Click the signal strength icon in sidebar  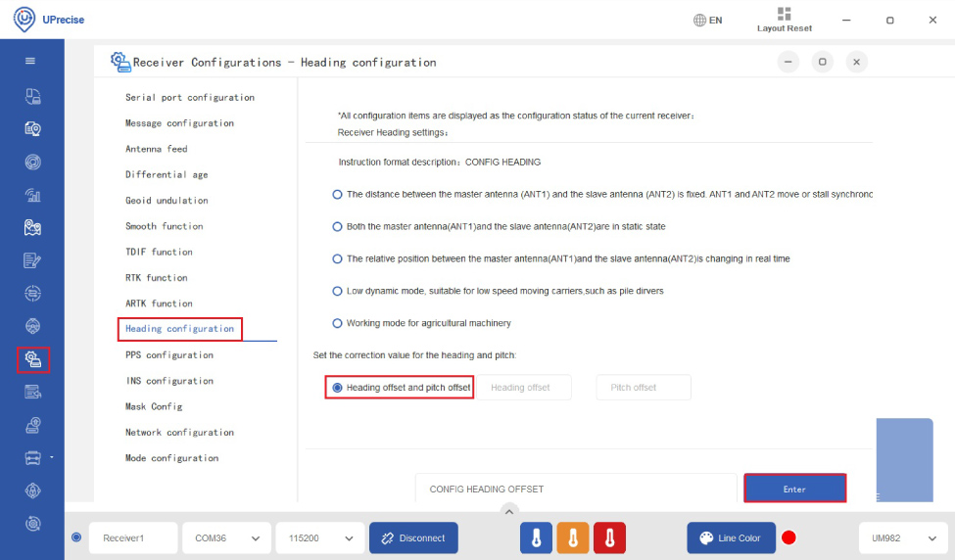click(32, 195)
